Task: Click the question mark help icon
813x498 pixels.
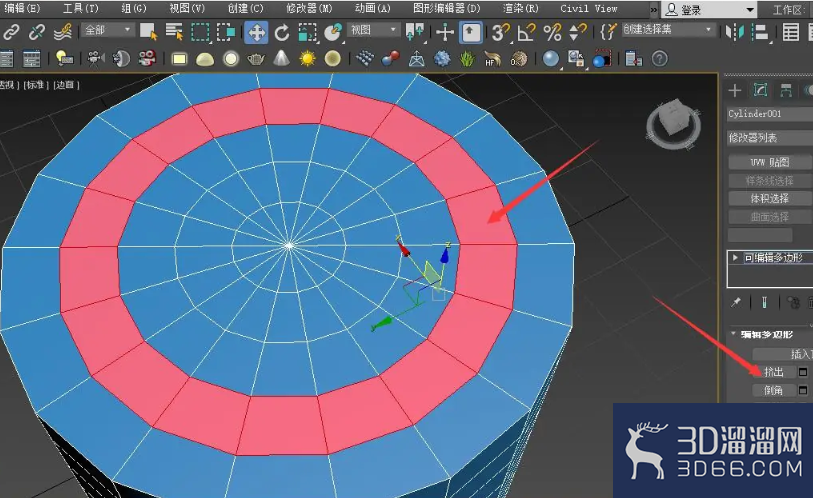Action: point(660,59)
